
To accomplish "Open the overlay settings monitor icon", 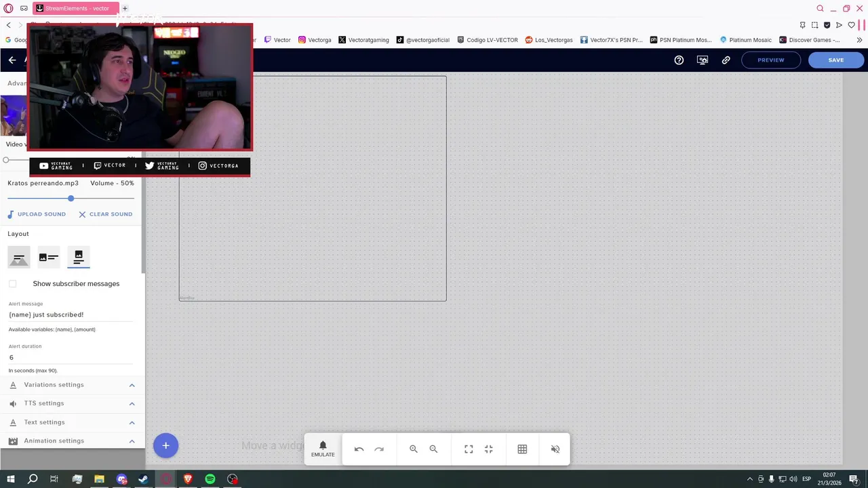I will click(703, 60).
